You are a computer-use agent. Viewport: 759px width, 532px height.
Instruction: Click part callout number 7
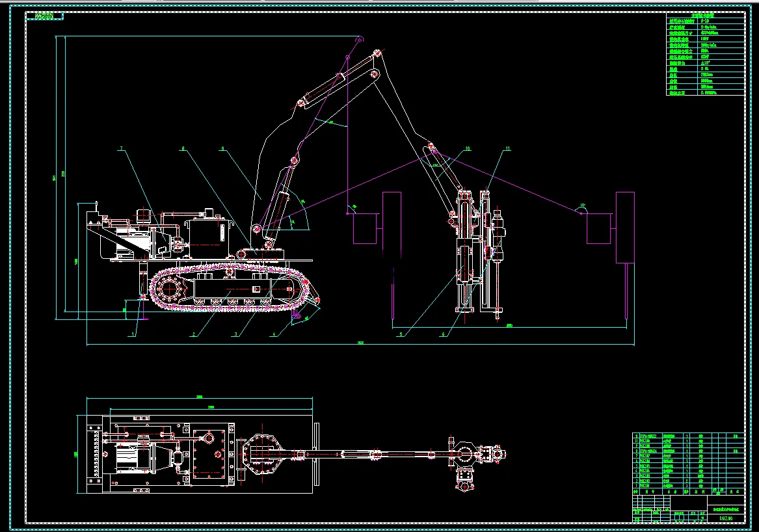pyautogui.click(x=122, y=149)
